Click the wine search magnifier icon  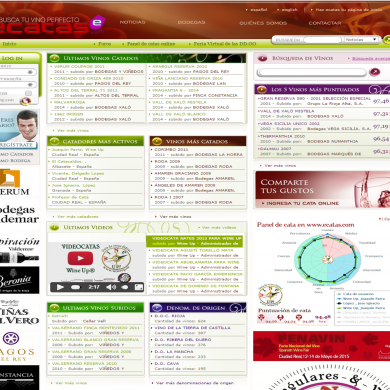pyautogui.click(x=375, y=71)
